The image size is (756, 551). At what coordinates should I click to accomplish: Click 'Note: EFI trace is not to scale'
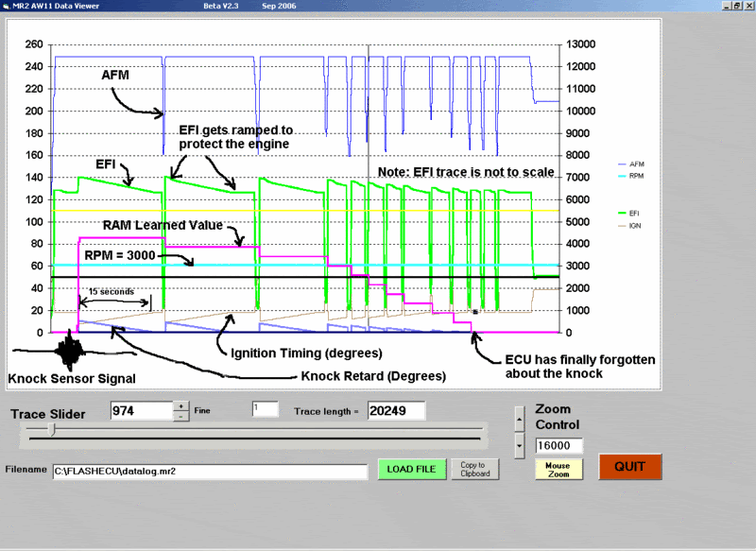pos(466,172)
